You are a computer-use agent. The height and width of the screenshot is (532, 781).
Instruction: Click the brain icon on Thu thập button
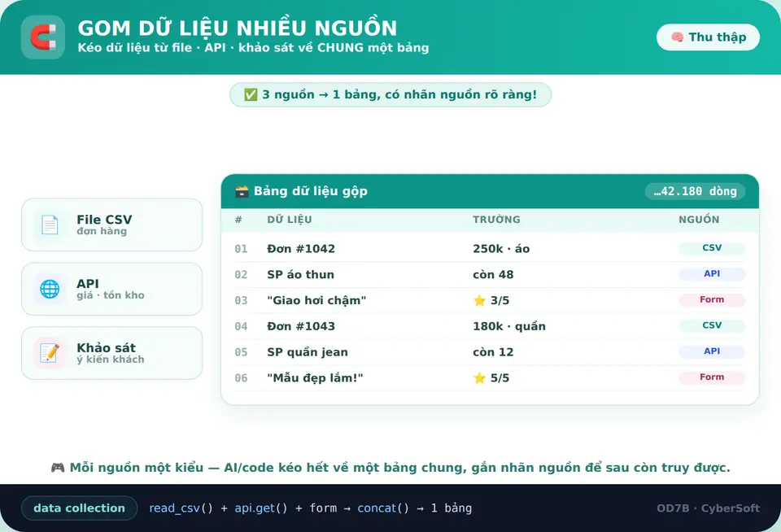(x=677, y=37)
